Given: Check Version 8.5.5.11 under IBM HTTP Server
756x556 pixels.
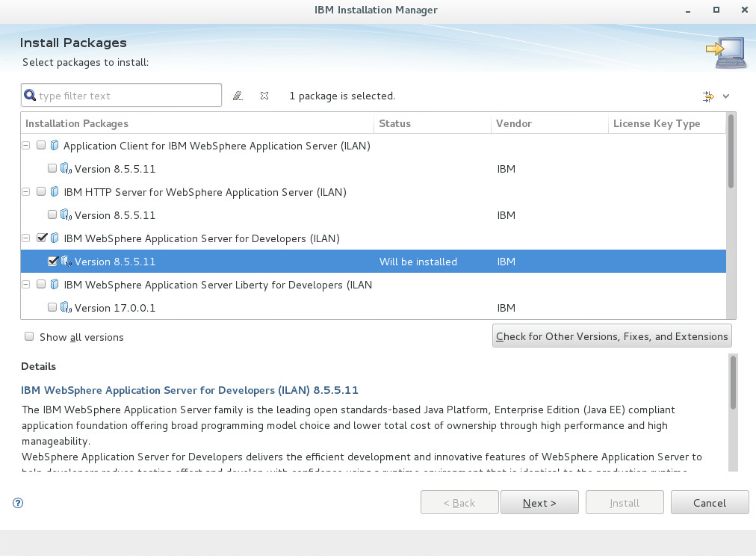Looking at the screenshot, I should (x=52, y=214).
